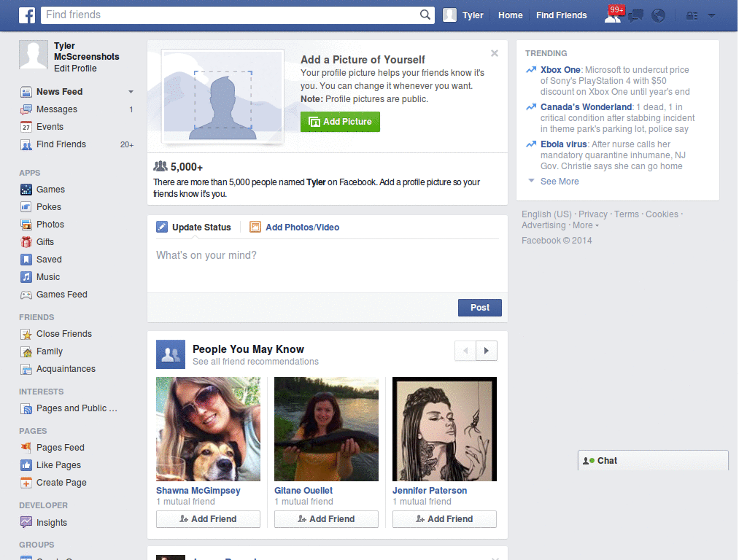Go to Home in top bar

tap(510, 15)
